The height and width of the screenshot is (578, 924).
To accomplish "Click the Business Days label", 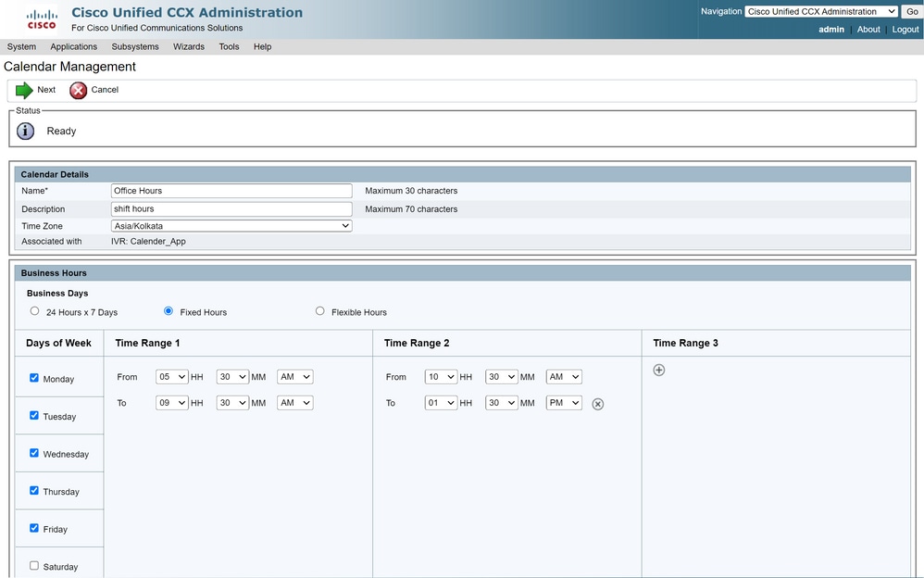I will (x=57, y=293).
